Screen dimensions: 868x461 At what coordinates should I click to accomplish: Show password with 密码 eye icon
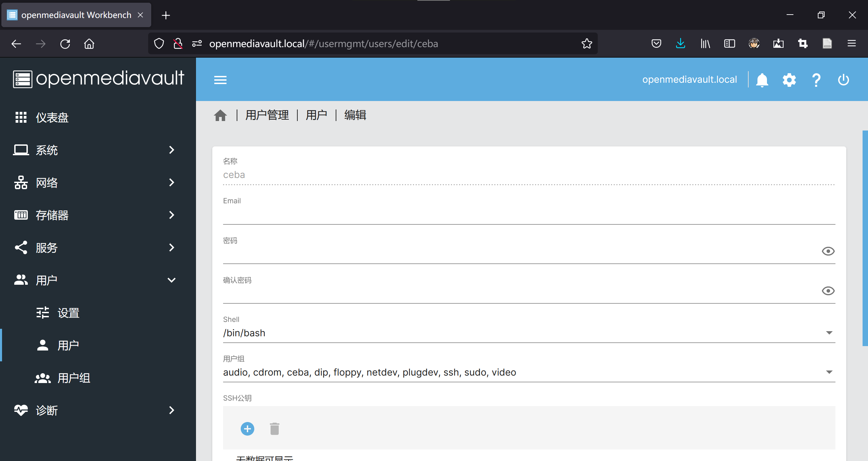click(828, 251)
